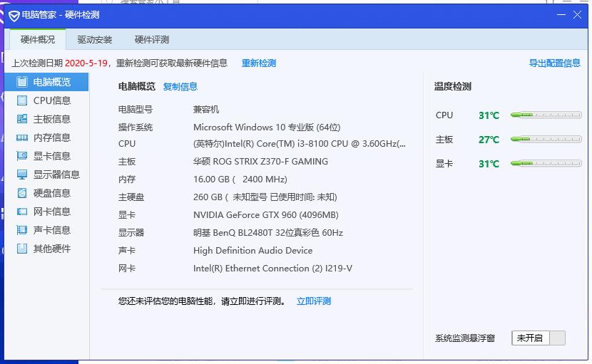Image resolution: width=592 pixels, height=364 pixels.
Task: Click the 显卡信息 graphics card icon
Action: (x=22, y=156)
